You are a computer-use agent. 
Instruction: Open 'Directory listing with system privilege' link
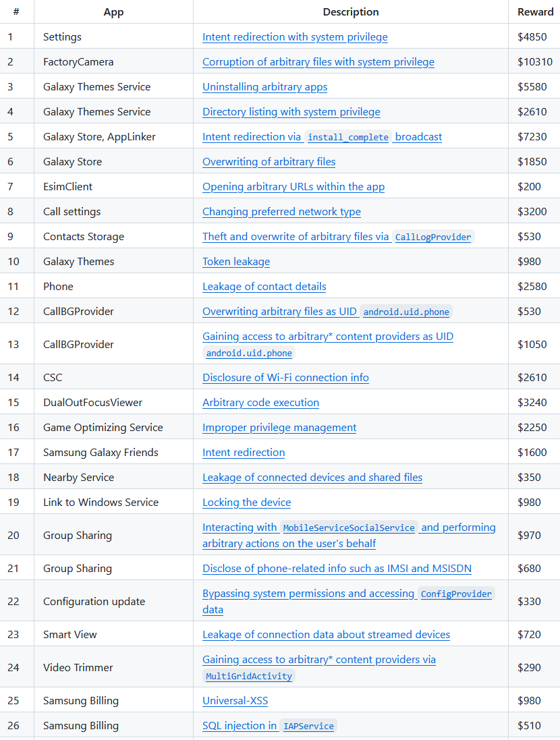tap(291, 112)
